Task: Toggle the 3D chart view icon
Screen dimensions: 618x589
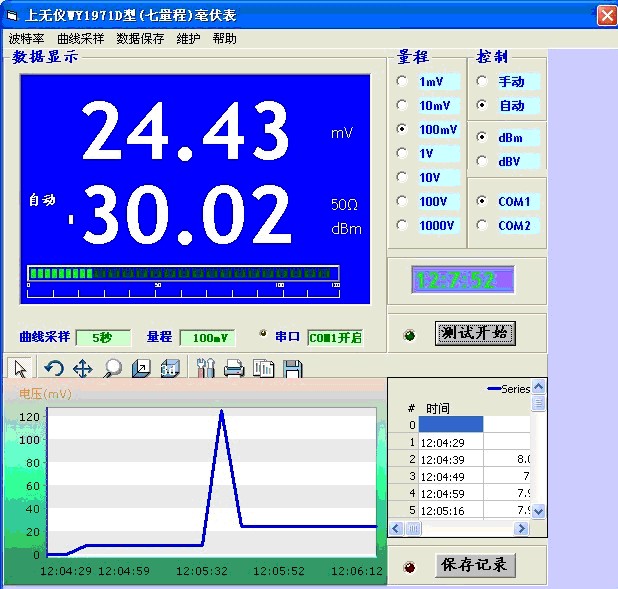Action: (x=170, y=368)
